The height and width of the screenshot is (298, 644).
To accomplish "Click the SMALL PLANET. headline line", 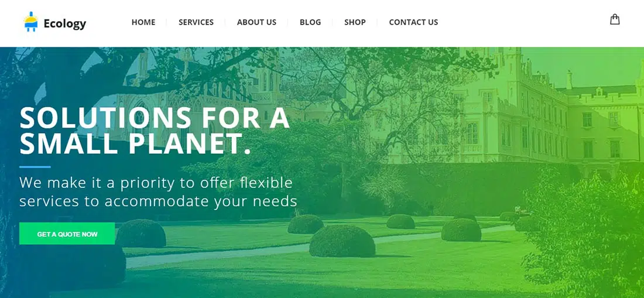I will (x=135, y=143).
